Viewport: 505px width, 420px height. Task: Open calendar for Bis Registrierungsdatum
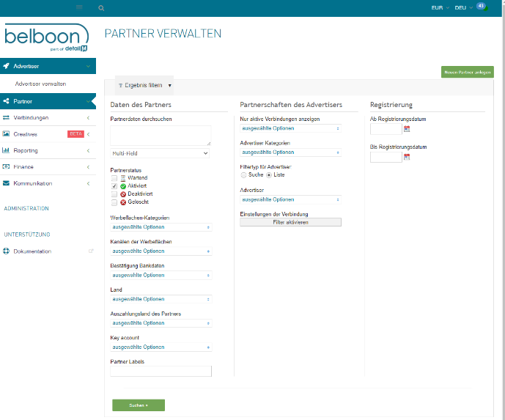407,157
